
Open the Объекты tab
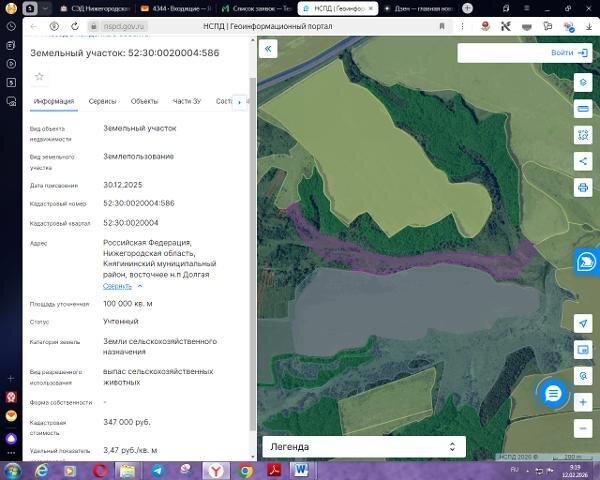click(x=144, y=101)
